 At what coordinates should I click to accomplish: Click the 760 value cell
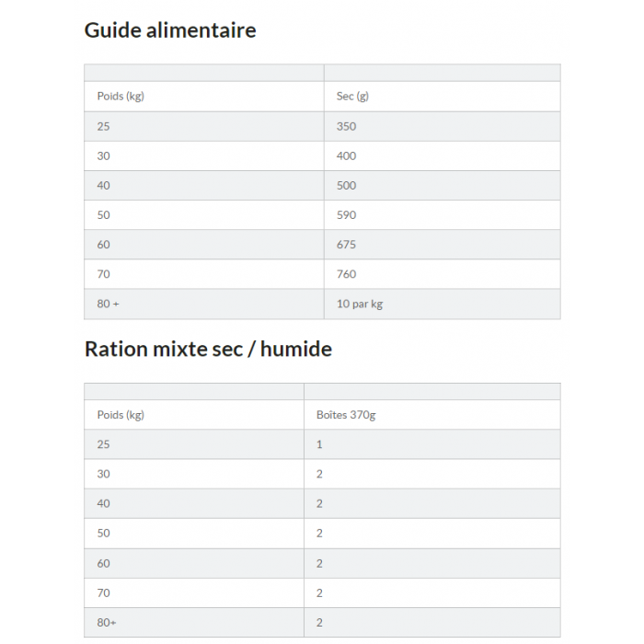346,273
